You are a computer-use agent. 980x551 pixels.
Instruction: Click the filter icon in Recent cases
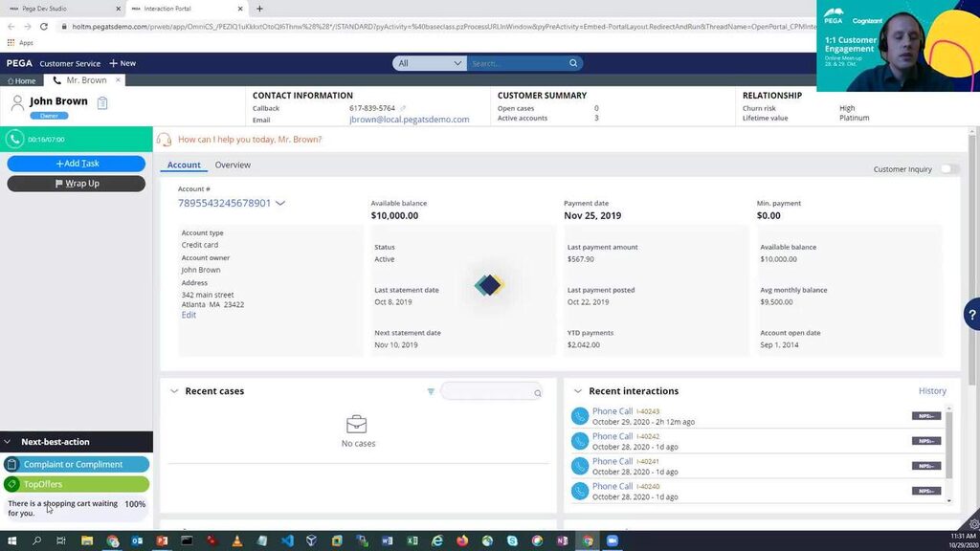tap(431, 391)
